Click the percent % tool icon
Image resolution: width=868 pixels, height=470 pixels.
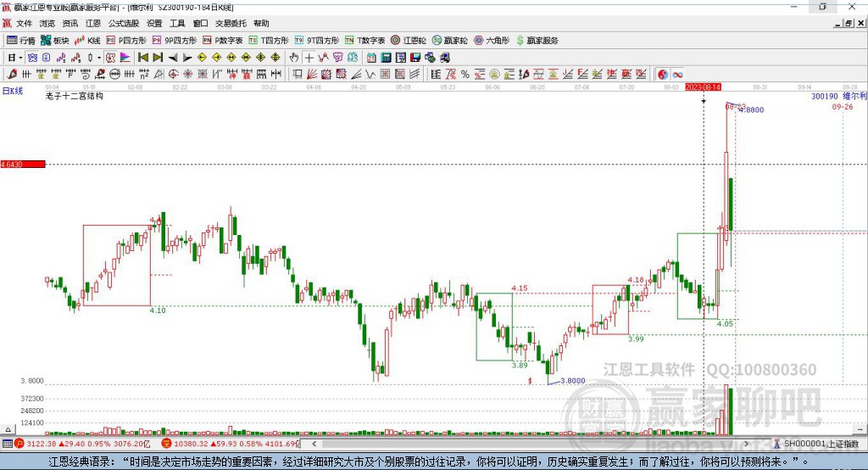(x=465, y=75)
